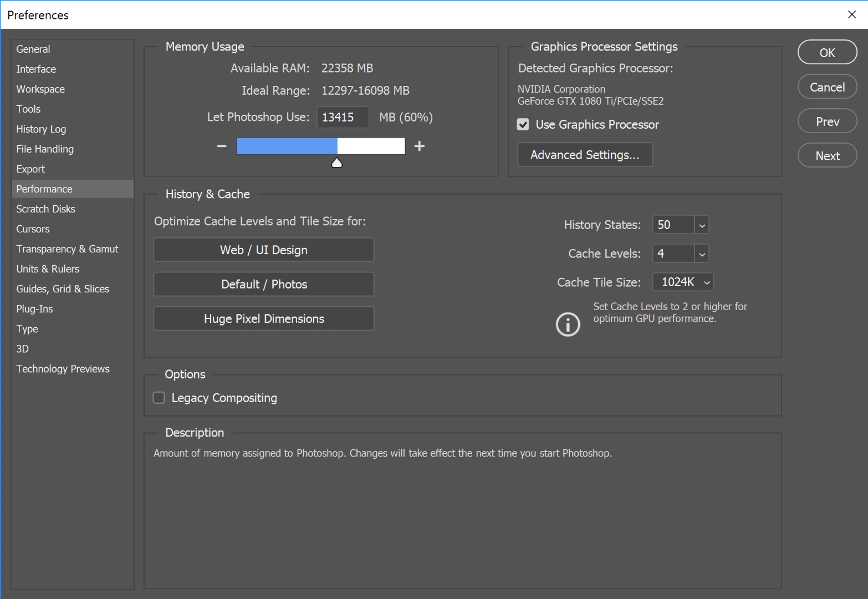Click OK to confirm preferences
Image resolution: width=868 pixels, height=599 pixels.
827,52
